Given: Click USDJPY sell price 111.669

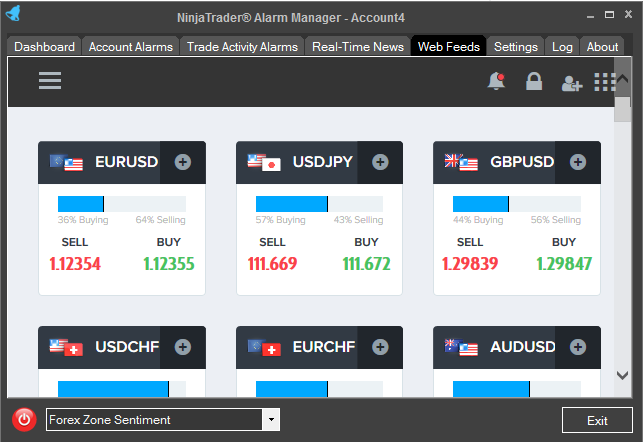Looking at the screenshot, I should click(x=272, y=264).
